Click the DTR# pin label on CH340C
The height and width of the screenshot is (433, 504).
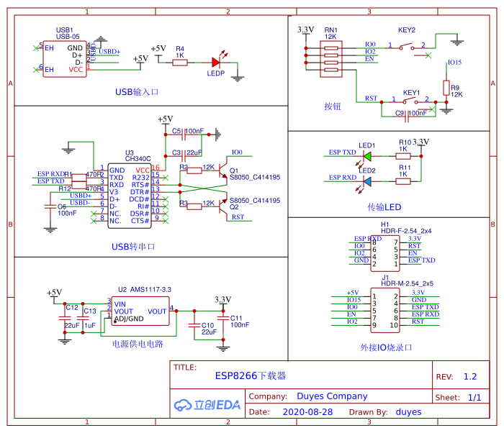pos(140,192)
